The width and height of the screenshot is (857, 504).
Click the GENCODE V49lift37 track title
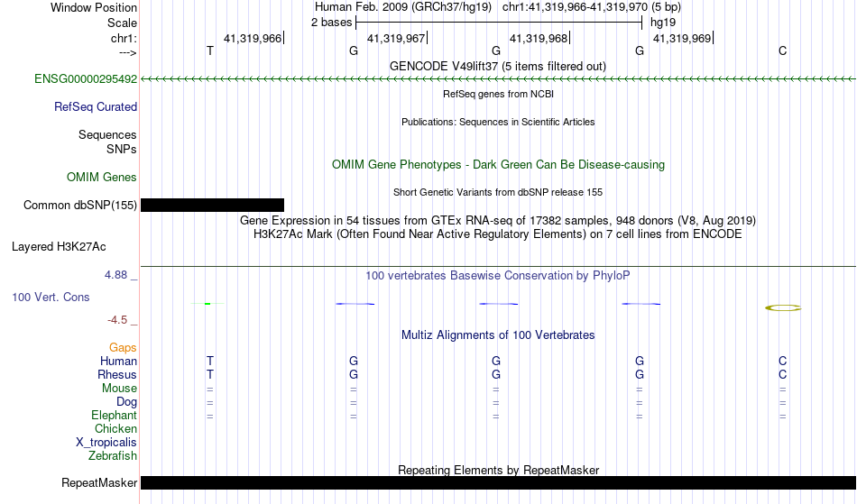[498, 67]
